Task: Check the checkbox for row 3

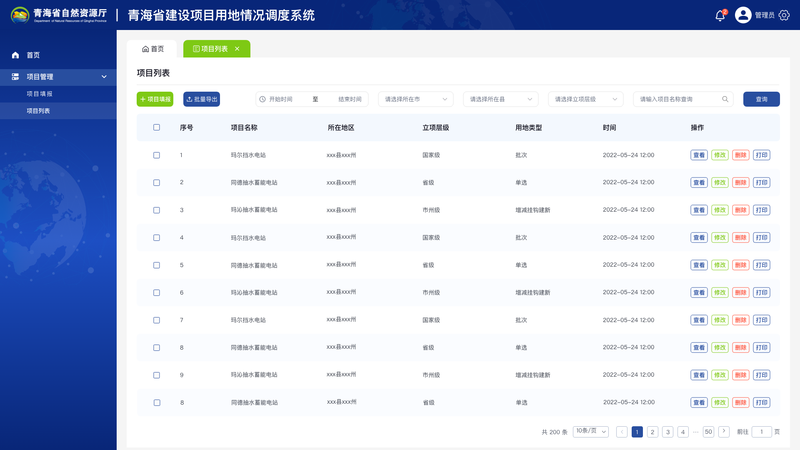Action: (157, 210)
